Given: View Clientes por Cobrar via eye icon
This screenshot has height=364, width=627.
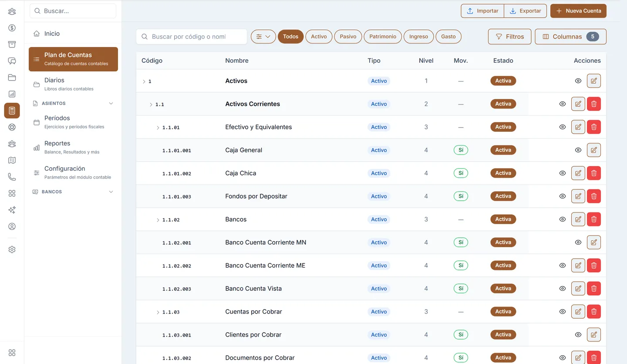Looking at the screenshot, I should [578, 335].
